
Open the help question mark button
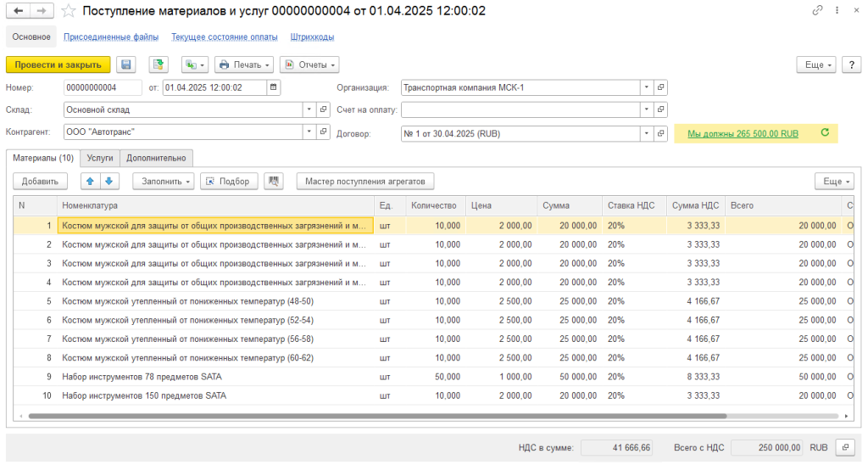[x=851, y=64]
